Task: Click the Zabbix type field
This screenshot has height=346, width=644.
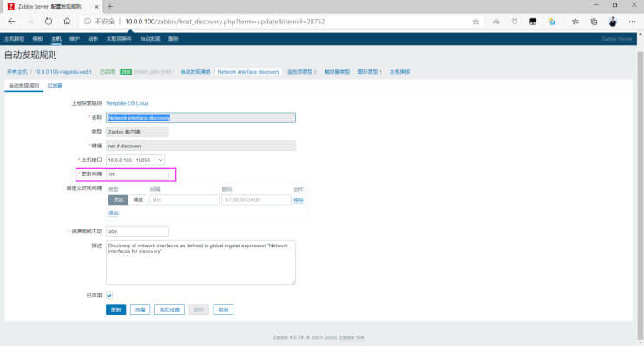Action: point(137,132)
